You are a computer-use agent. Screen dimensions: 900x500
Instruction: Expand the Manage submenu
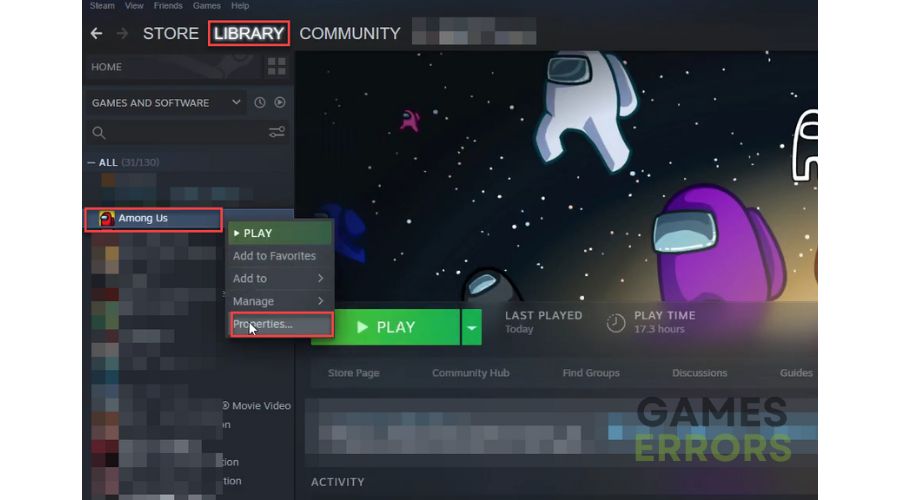tap(280, 301)
